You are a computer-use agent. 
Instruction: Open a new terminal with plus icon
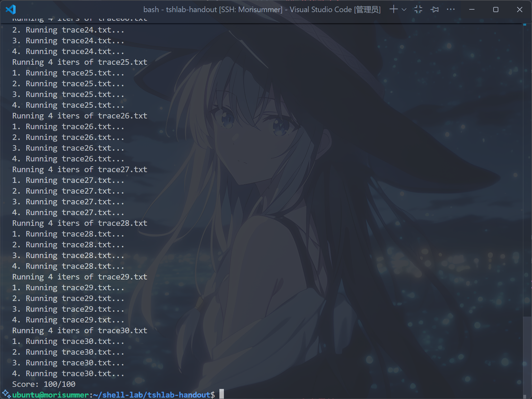coord(393,9)
